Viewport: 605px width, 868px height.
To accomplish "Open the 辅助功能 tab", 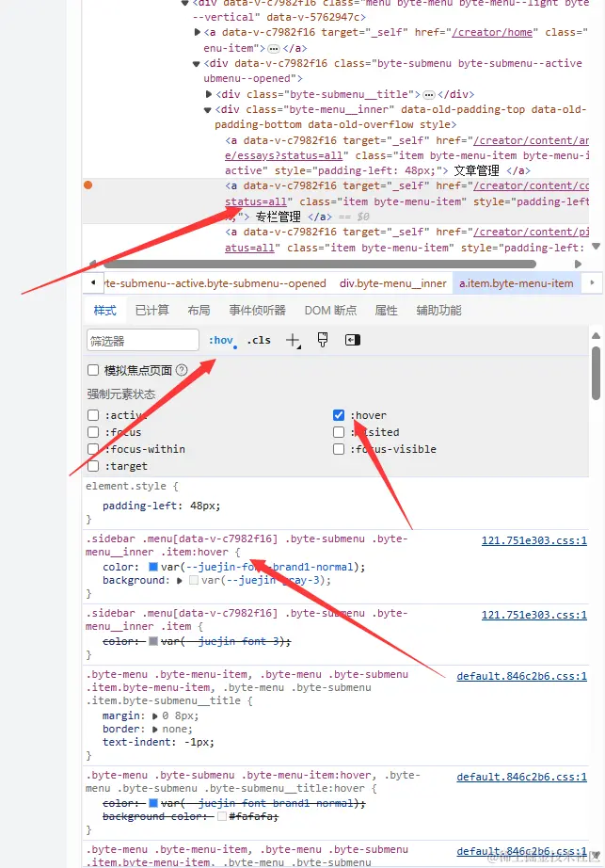I will click(x=438, y=310).
